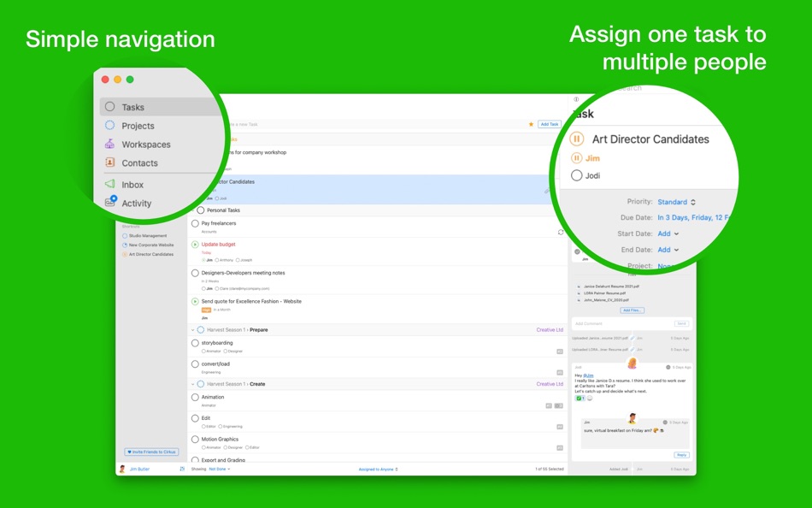Image resolution: width=812 pixels, height=508 pixels.
Task: Click the info icon above the task title
Action: click(x=576, y=99)
